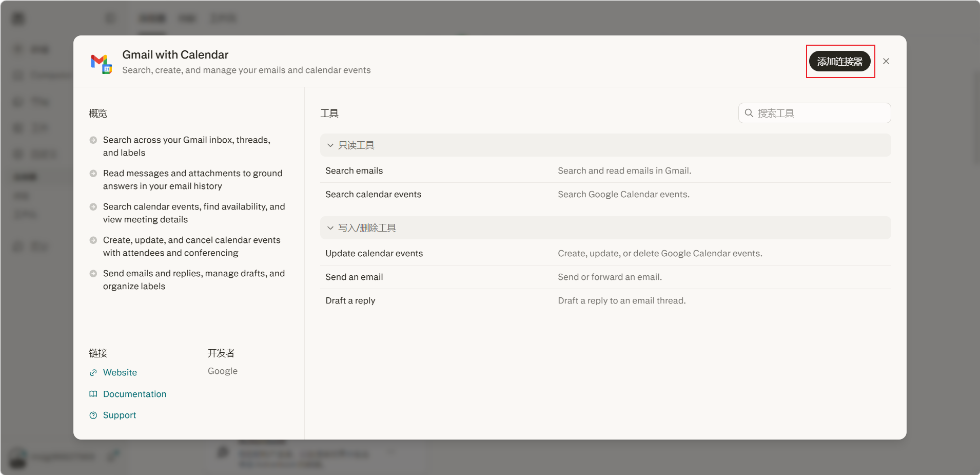Image resolution: width=980 pixels, height=475 pixels.
Task: Click the bullet icon for Search across your Gmail inbox
Action: coord(93,140)
